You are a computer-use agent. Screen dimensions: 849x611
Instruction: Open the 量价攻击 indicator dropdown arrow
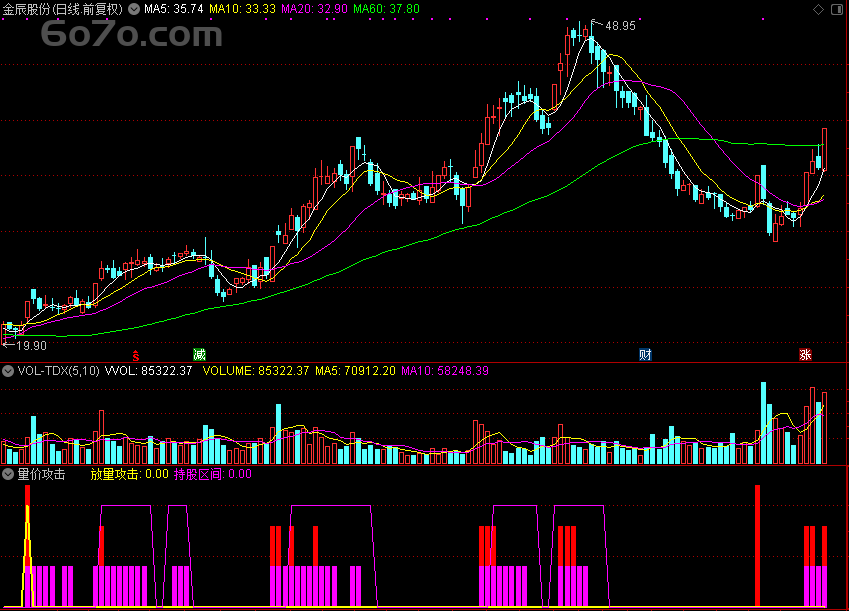point(8,474)
